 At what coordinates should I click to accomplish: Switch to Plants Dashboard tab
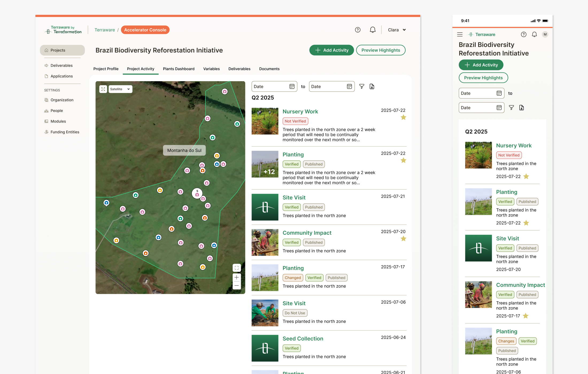[179, 69]
